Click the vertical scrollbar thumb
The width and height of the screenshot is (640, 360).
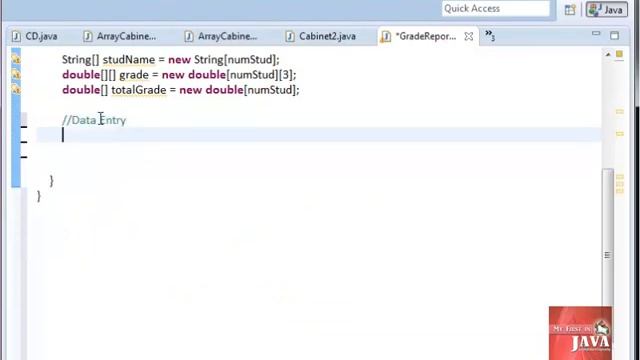608,255
